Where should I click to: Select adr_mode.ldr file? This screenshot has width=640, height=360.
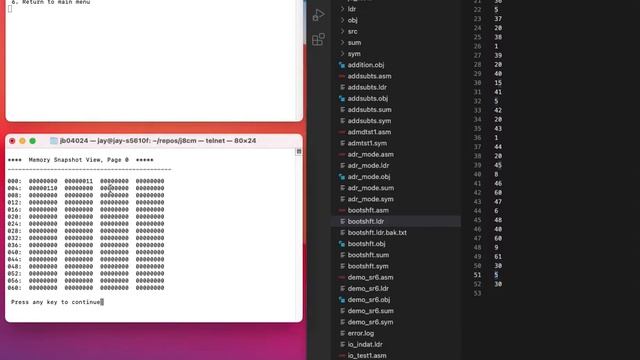click(x=369, y=166)
